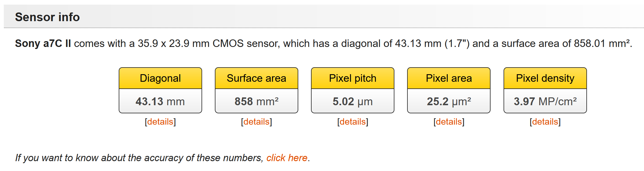The height and width of the screenshot is (171, 644).
Task: Select the 5.02 µm pitch value
Action: [352, 101]
